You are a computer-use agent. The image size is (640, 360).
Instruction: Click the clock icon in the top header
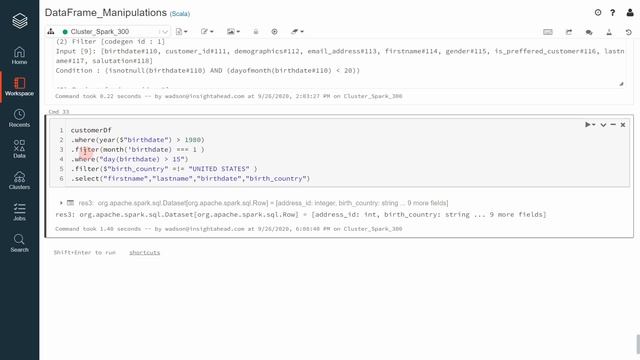[598, 13]
